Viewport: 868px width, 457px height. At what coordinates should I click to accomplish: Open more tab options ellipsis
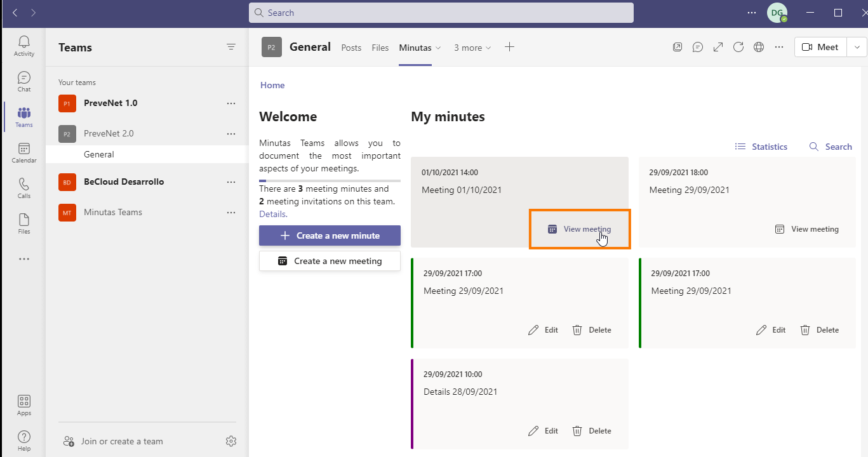(x=779, y=47)
